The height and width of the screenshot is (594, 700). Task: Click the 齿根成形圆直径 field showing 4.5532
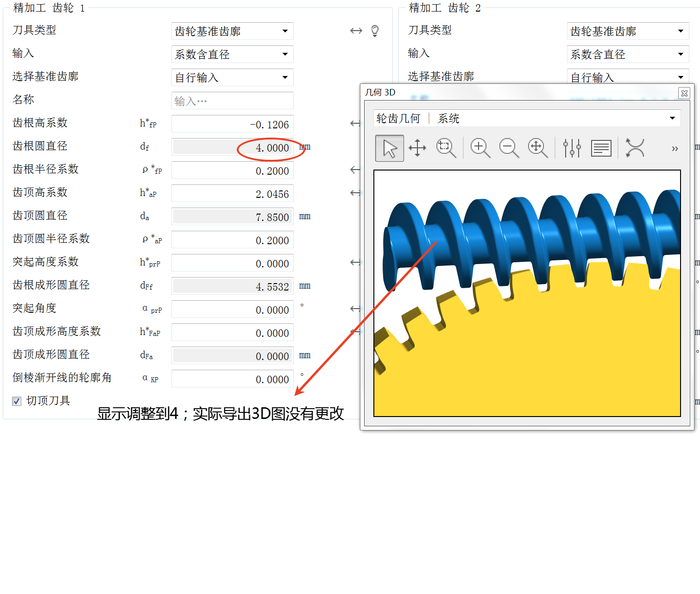(x=233, y=286)
